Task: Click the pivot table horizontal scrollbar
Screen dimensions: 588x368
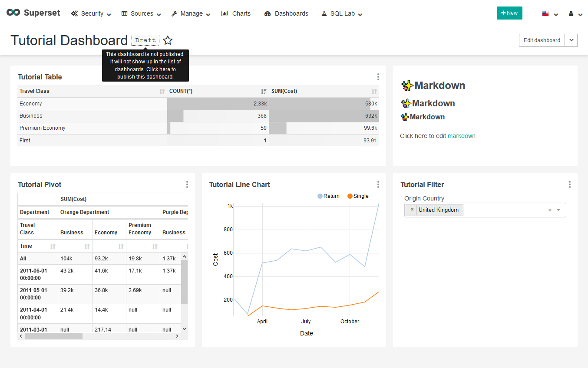Action: pyautogui.click(x=53, y=336)
